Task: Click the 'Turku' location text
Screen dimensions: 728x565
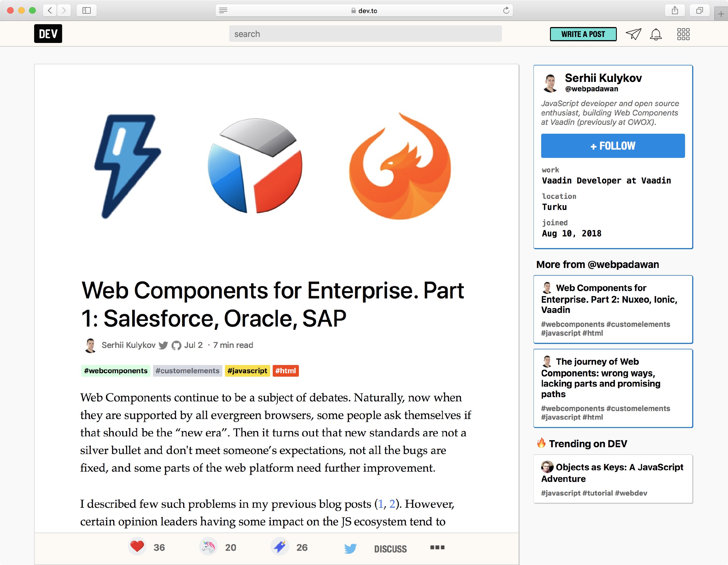Action: 554,207
